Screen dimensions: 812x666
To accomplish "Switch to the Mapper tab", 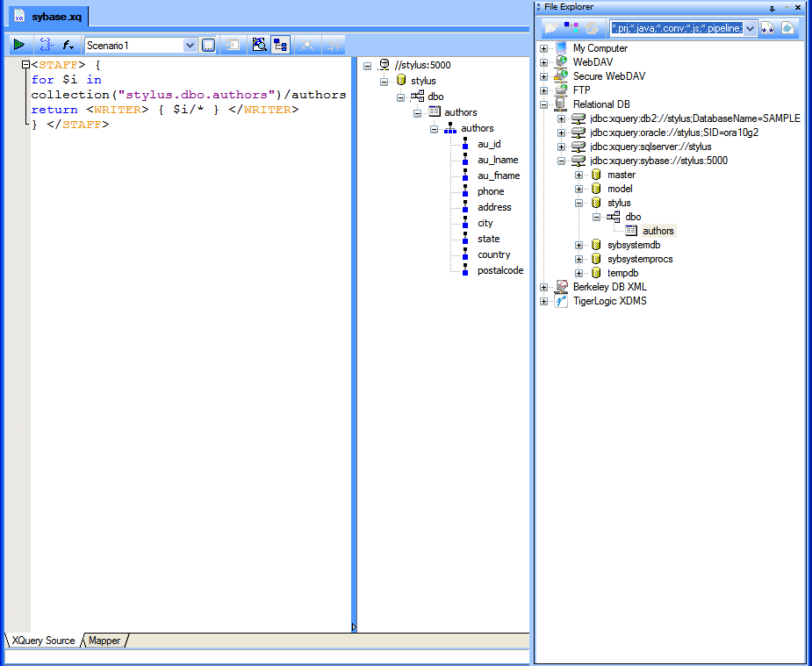I will coord(104,641).
